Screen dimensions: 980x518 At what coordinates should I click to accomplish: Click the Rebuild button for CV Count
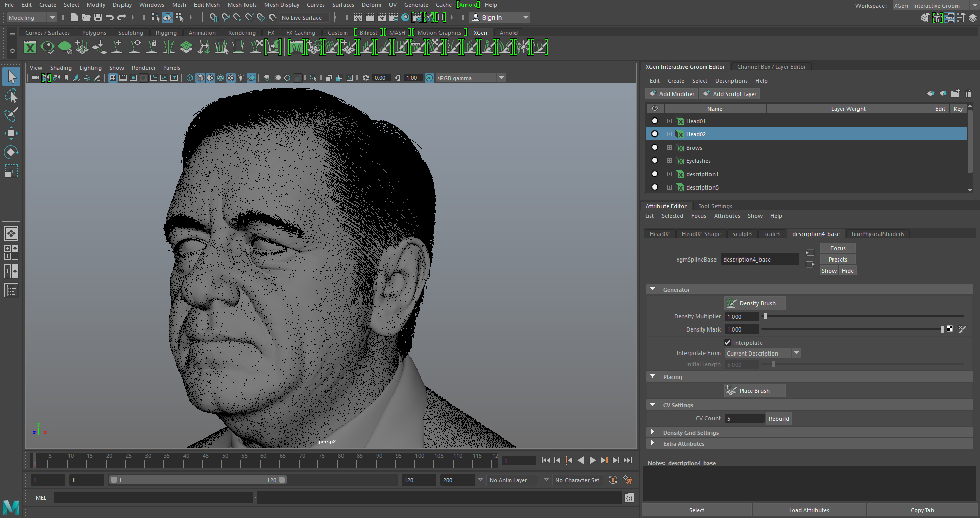point(778,418)
